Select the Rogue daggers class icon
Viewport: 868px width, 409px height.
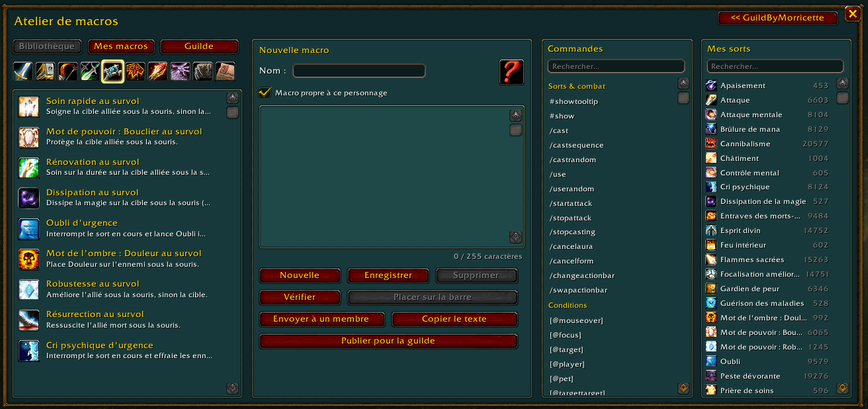tap(91, 71)
